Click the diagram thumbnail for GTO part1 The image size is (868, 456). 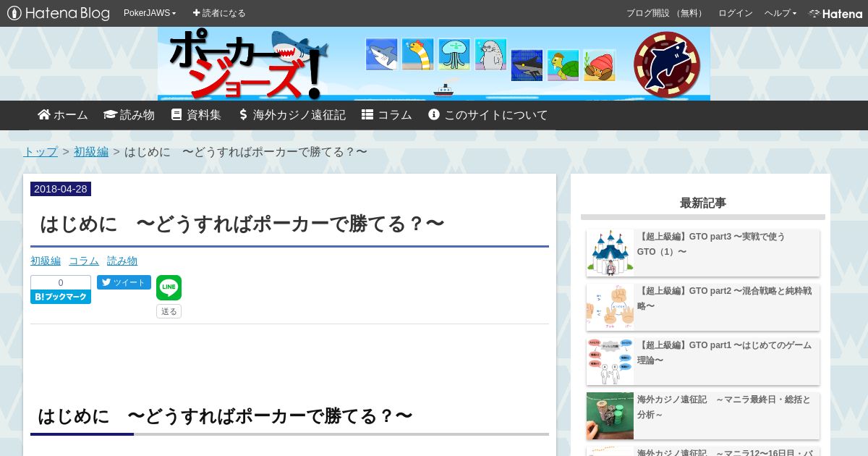click(x=610, y=361)
